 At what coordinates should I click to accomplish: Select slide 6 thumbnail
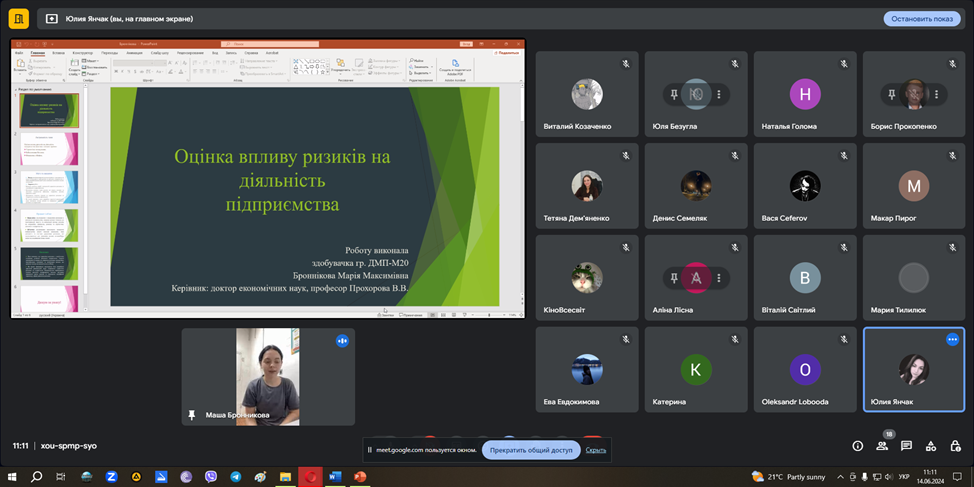(50, 298)
